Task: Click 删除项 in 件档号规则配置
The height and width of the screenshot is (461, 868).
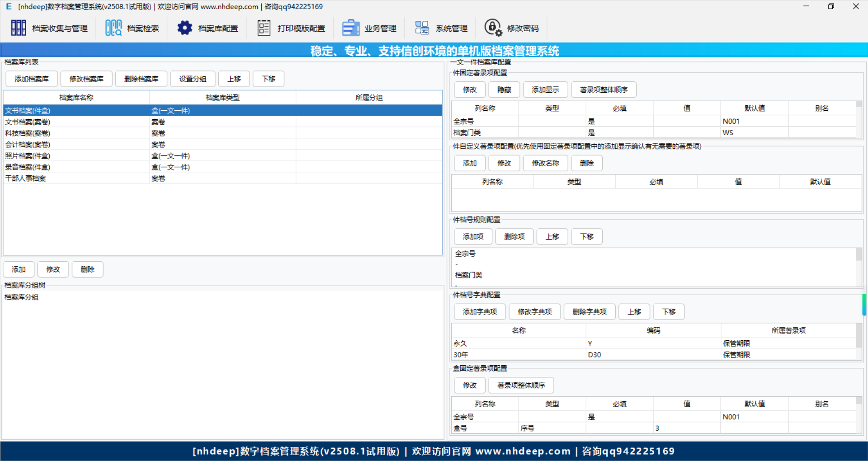Action: pos(514,237)
